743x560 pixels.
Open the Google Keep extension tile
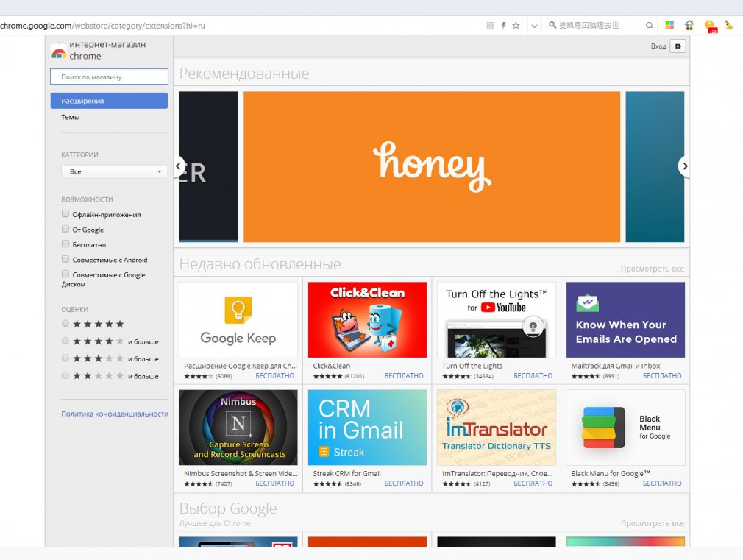[x=238, y=320]
